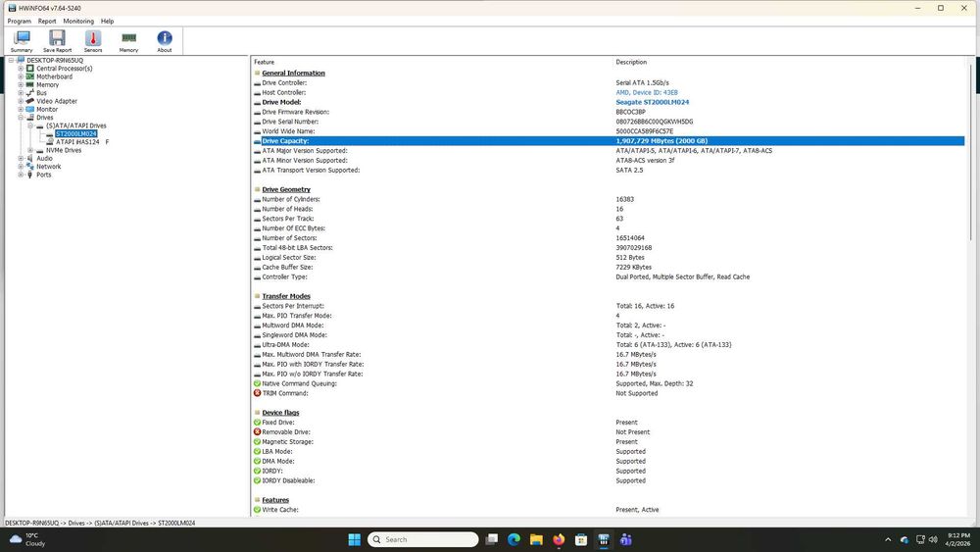Launch Firefox from the taskbar

[x=560, y=539]
